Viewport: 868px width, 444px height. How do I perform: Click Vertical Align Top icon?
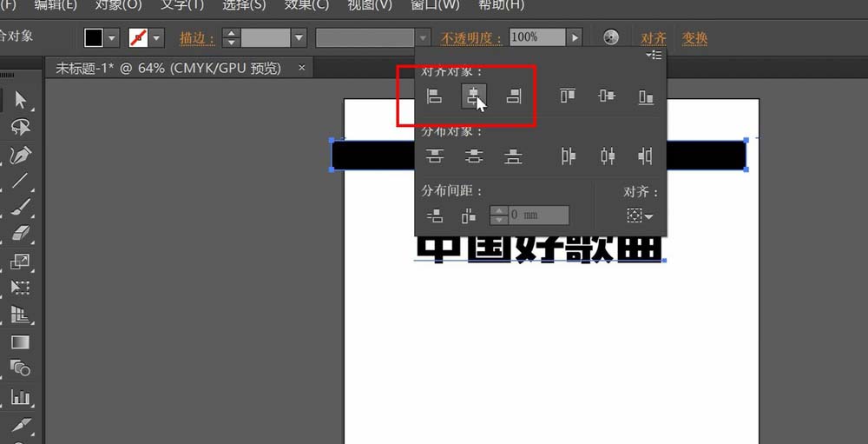[568, 96]
